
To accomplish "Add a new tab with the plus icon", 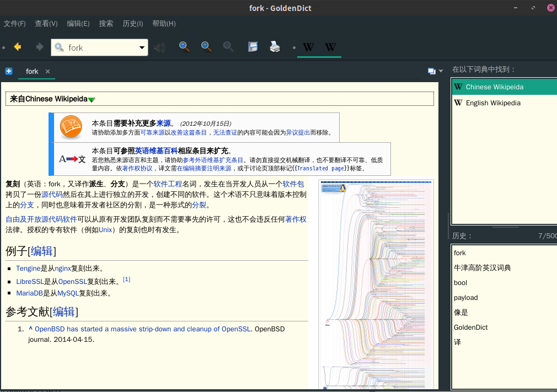I will coord(9,71).
